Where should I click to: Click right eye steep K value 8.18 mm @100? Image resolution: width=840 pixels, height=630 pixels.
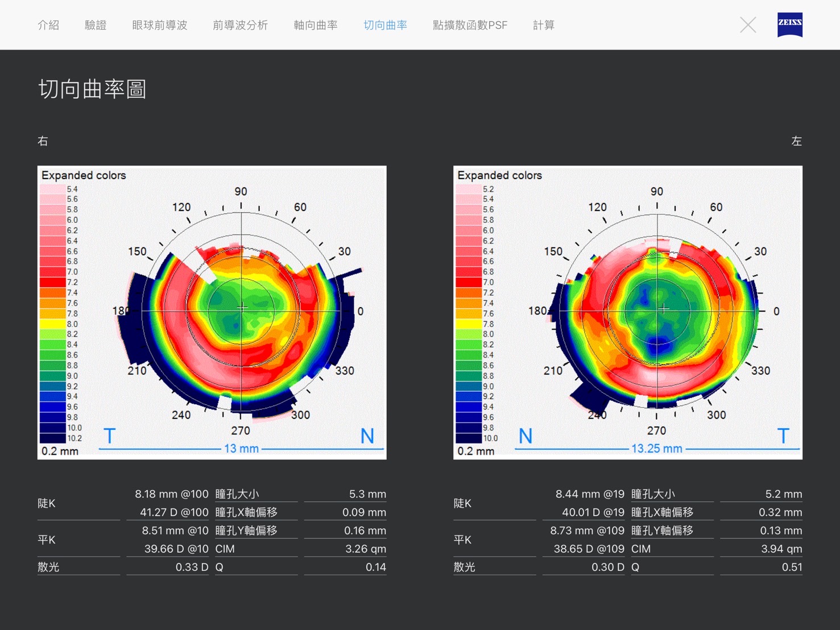(172, 494)
